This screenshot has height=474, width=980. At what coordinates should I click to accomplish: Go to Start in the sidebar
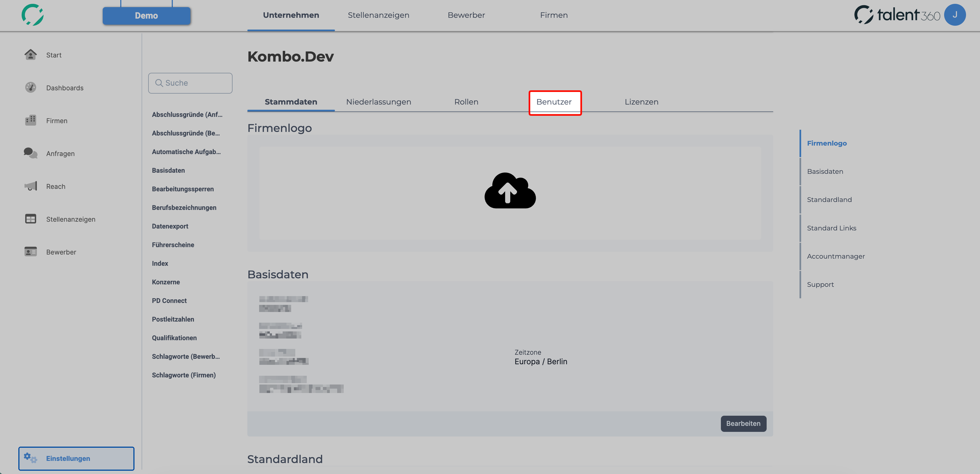point(54,55)
